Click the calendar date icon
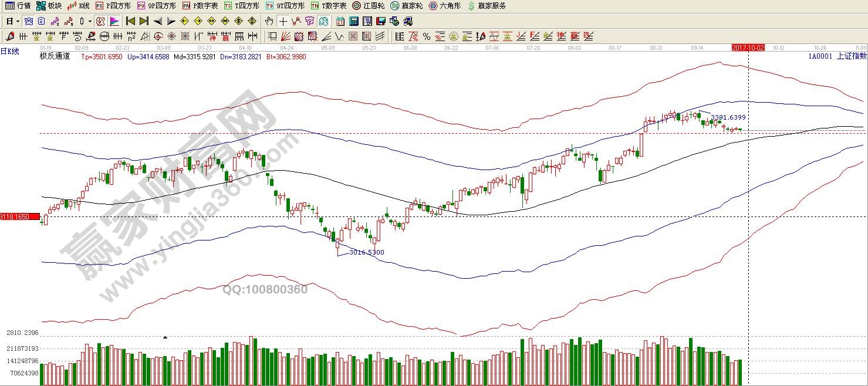The height and width of the screenshot is (386, 868). pos(340,22)
